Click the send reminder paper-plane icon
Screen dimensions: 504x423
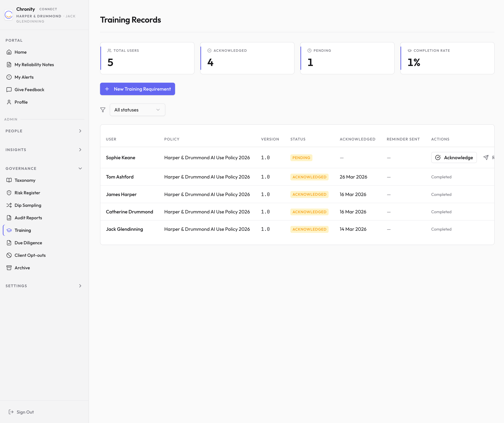486,157
